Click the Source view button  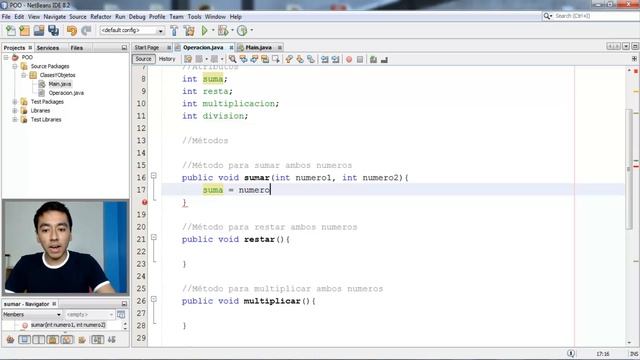[x=143, y=59]
